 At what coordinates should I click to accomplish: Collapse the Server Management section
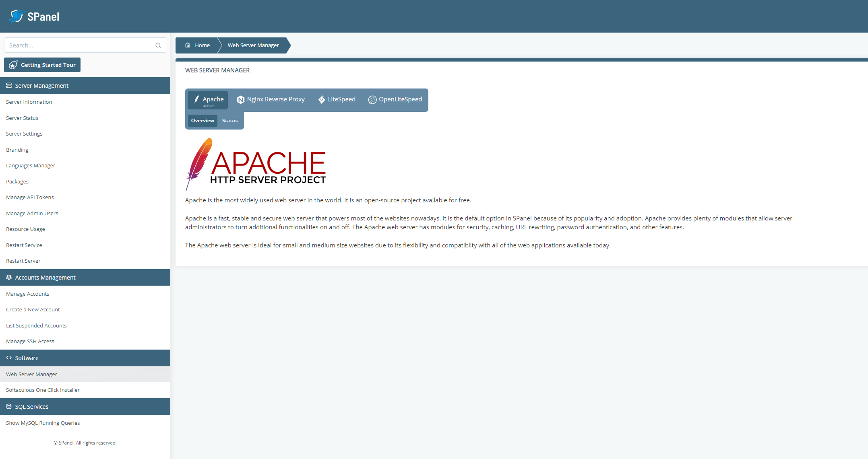[x=85, y=86]
